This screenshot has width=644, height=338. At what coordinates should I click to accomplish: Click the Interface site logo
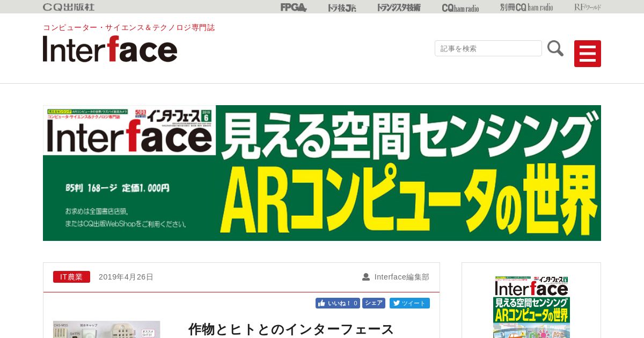click(x=110, y=49)
